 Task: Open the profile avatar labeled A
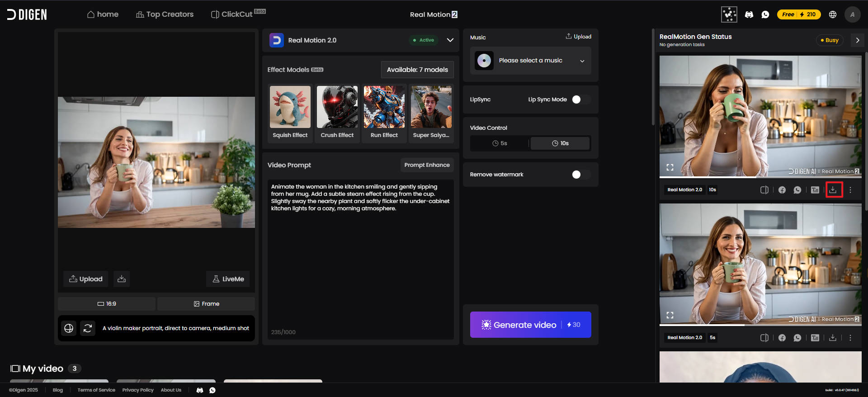(853, 14)
